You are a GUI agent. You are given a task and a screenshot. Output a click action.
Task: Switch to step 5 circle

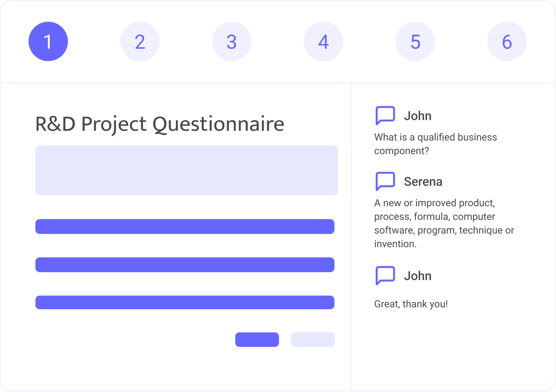point(415,42)
